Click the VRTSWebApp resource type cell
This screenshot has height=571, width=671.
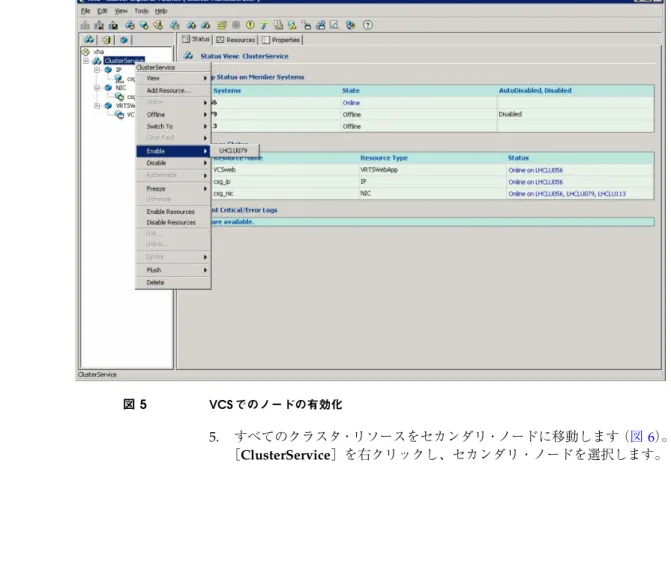coord(379,170)
